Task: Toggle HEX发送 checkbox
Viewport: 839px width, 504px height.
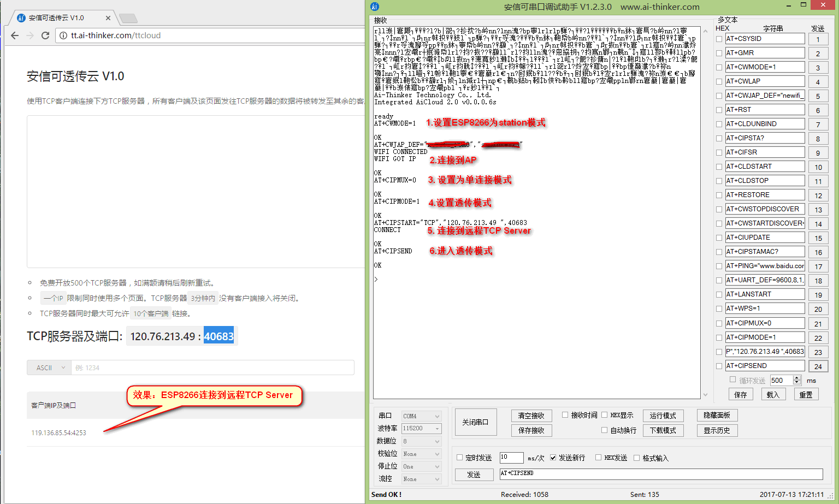Action: coord(599,458)
